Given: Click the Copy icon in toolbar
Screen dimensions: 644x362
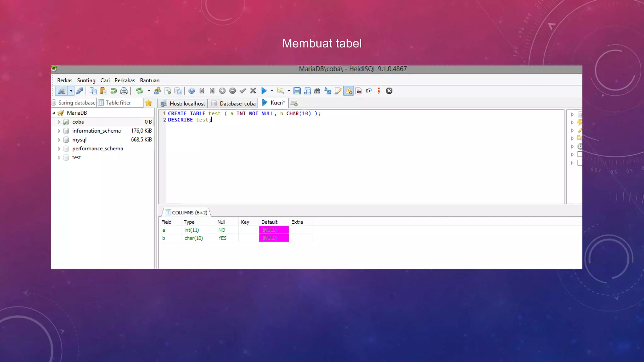Looking at the screenshot, I should pos(93,91).
